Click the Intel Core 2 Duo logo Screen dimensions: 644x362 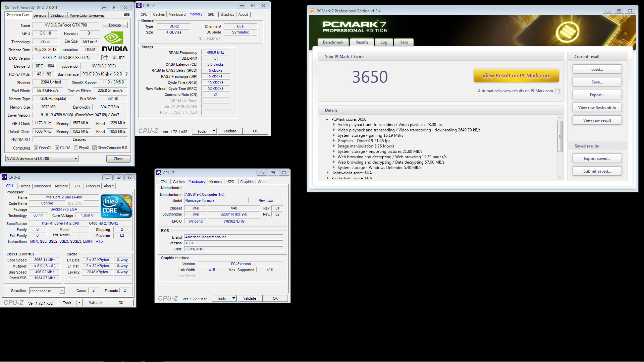[x=116, y=206]
